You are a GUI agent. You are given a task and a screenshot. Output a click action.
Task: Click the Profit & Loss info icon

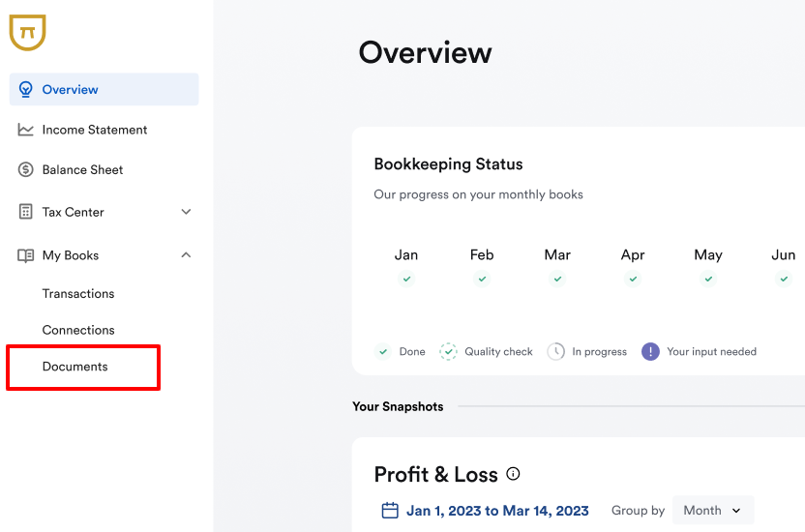[x=513, y=474]
